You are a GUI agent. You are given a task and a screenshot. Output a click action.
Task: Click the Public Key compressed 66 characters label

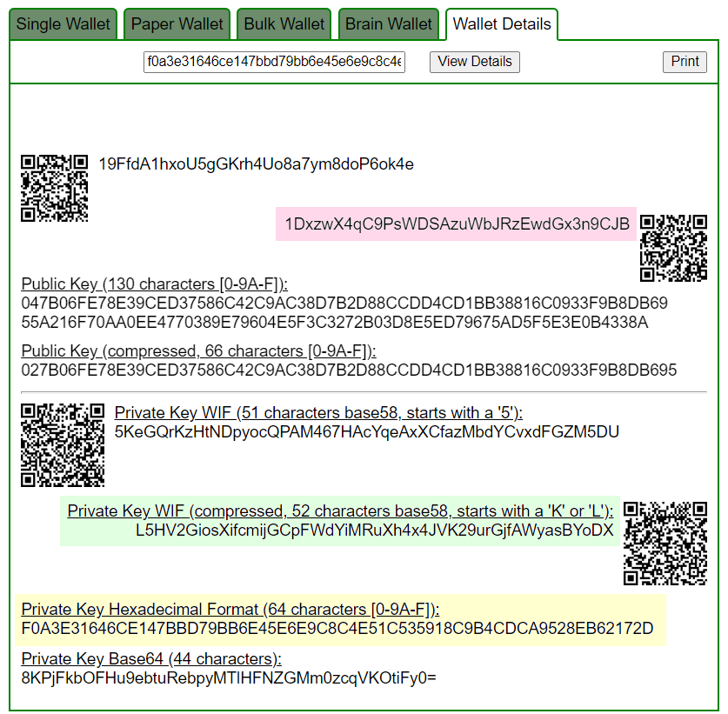point(198,351)
